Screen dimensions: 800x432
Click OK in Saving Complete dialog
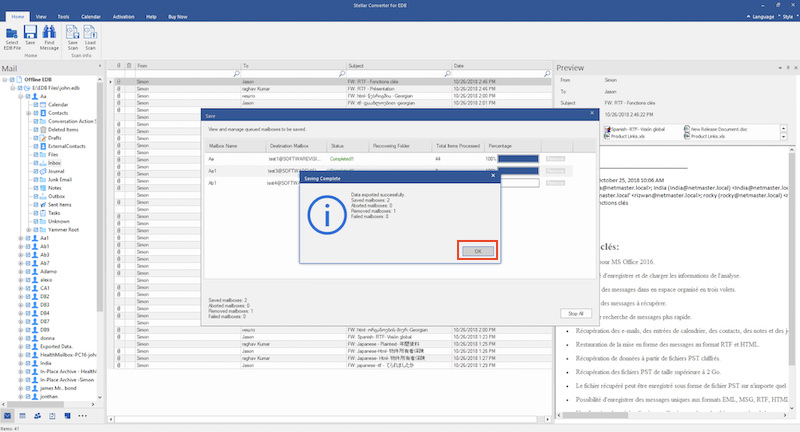[x=478, y=251]
